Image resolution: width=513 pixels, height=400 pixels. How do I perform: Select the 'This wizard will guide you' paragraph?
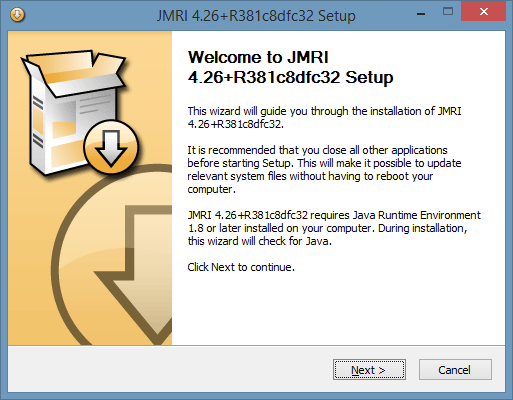click(x=324, y=117)
